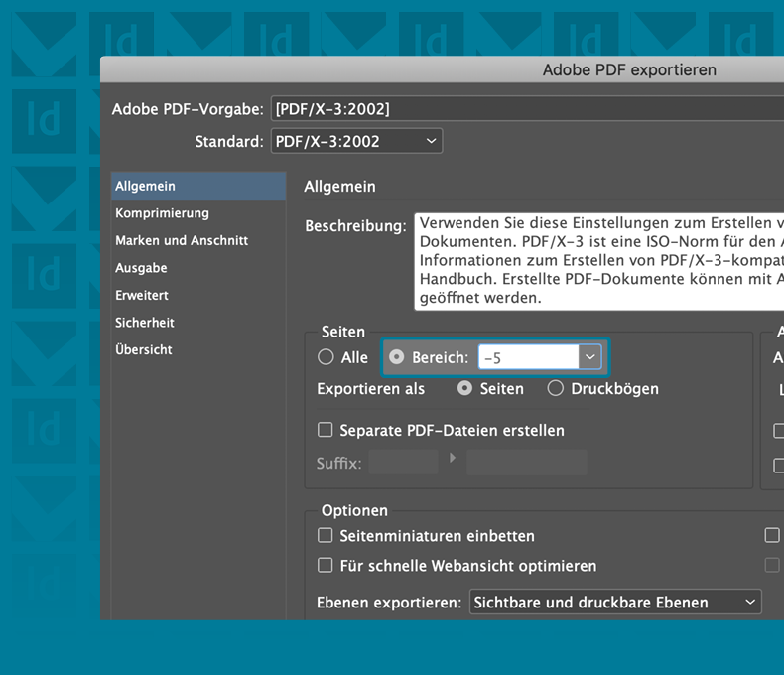
Task: Enable Für schnelle Webansicht optimieren checkbox
Action: [x=325, y=566]
